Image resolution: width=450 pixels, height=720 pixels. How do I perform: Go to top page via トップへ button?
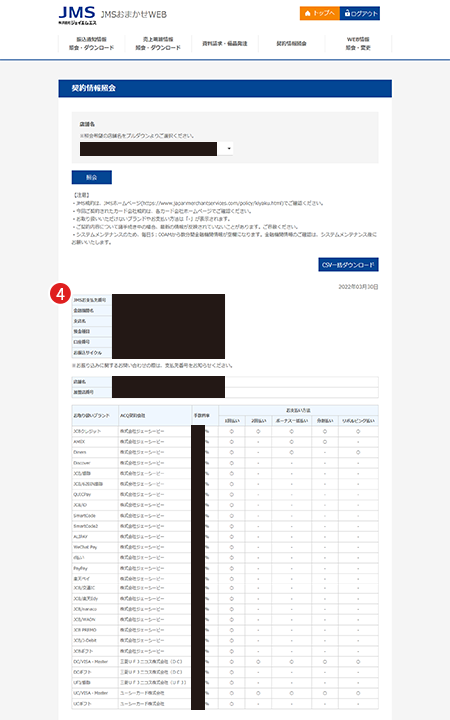[x=320, y=13]
